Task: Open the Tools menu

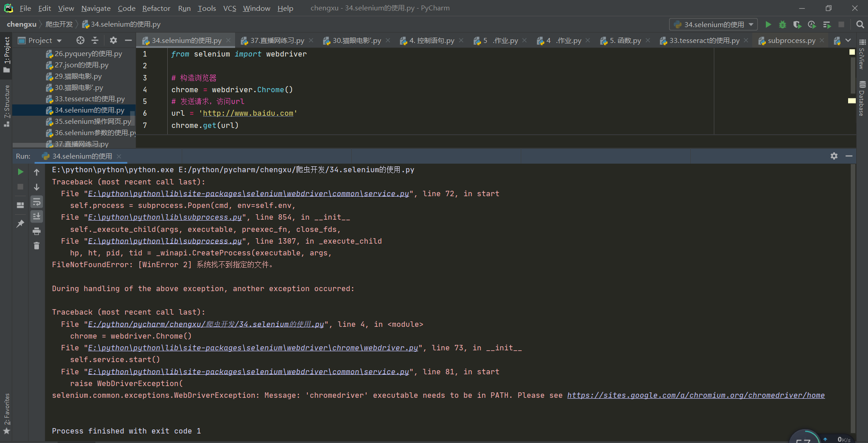Action: tap(207, 8)
